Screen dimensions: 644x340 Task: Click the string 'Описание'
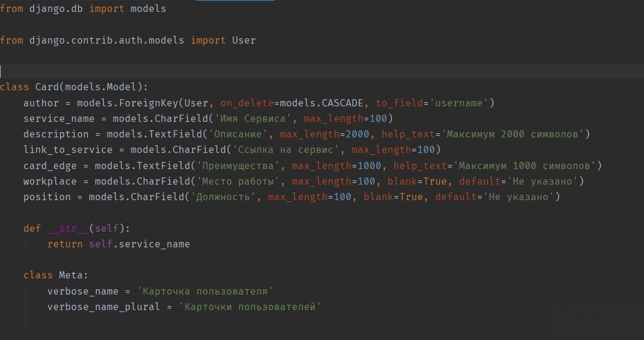pos(238,134)
